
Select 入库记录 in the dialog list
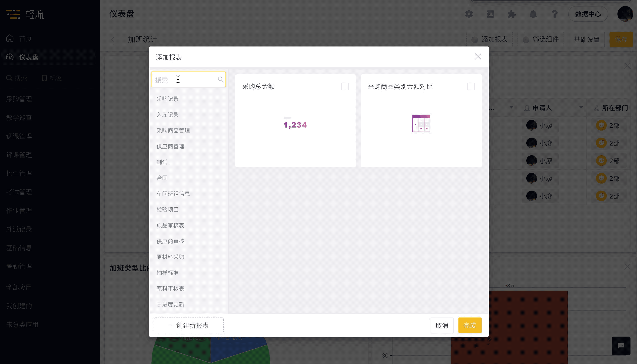(167, 115)
